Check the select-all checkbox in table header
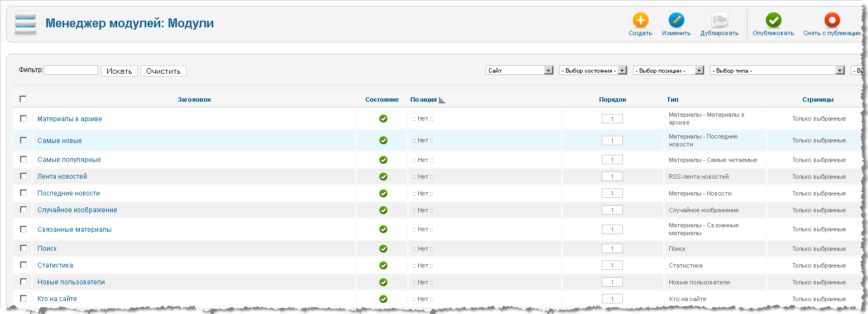This screenshot has height=314, width=868. click(x=23, y=99)
